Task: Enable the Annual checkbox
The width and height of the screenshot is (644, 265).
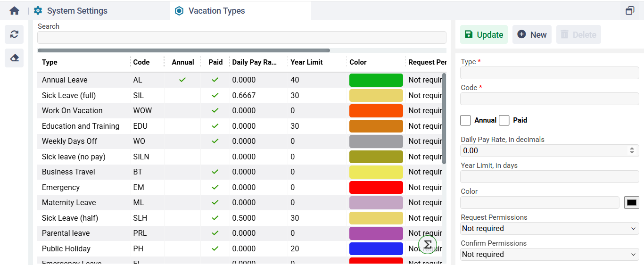Action: [x=465, y=120]
